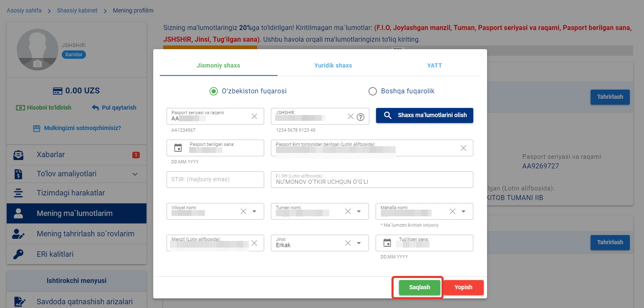Clear the Pasport seriyasi va raqami field

[254, 116]
